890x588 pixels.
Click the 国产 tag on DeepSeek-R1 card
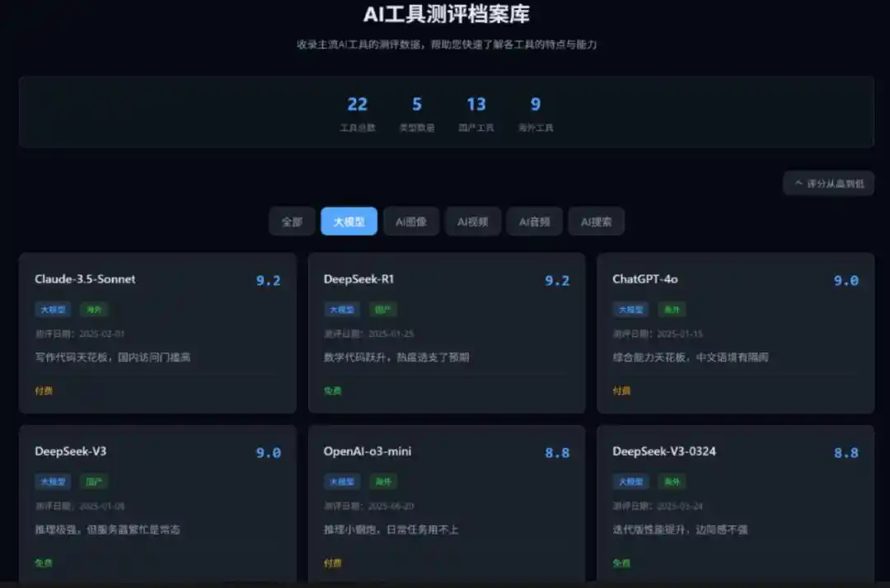coord(383,310)
